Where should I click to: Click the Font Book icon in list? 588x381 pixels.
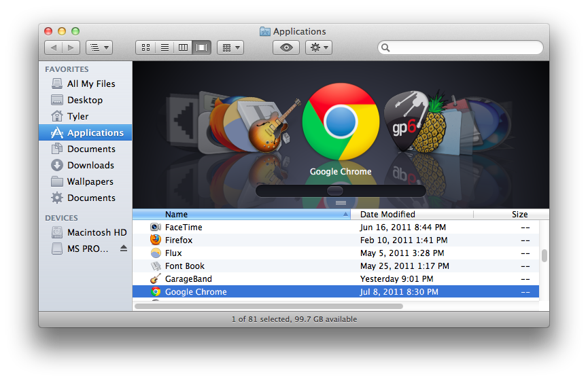(156, 266)
